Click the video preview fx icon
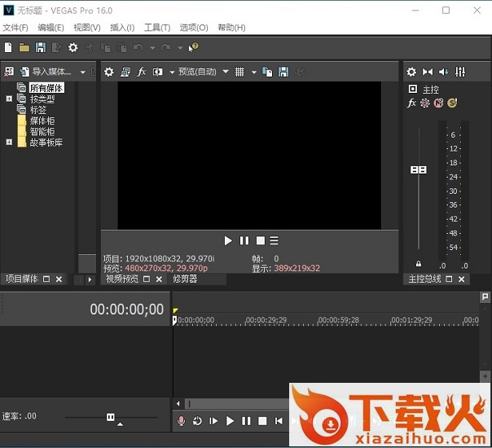 [x=141, y=72]
